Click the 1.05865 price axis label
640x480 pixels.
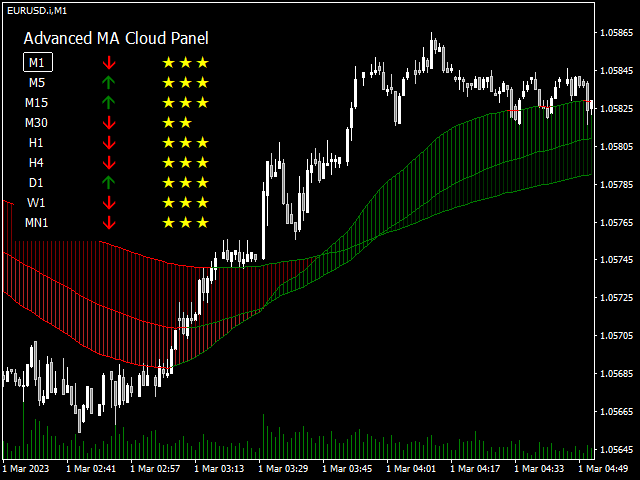[616, 33]
